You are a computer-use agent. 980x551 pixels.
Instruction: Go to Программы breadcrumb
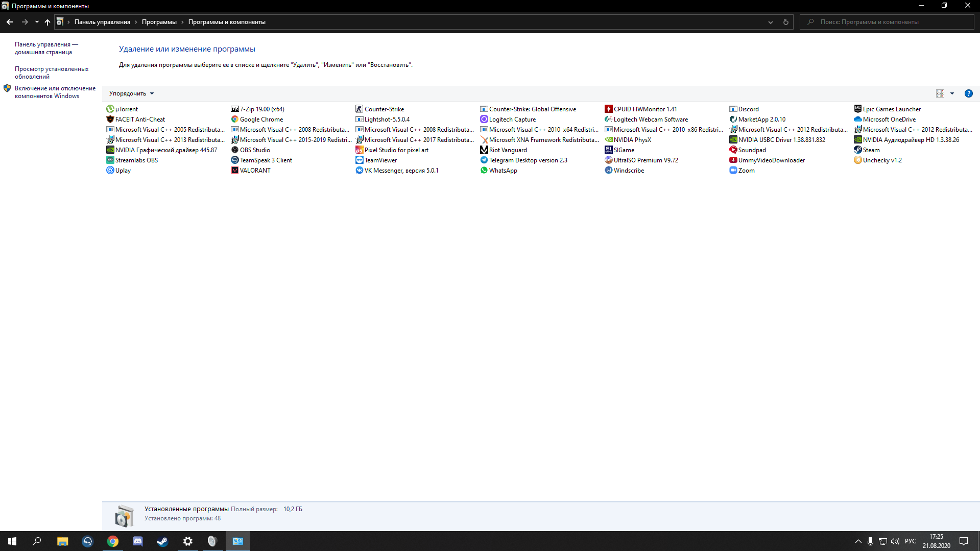159,22
